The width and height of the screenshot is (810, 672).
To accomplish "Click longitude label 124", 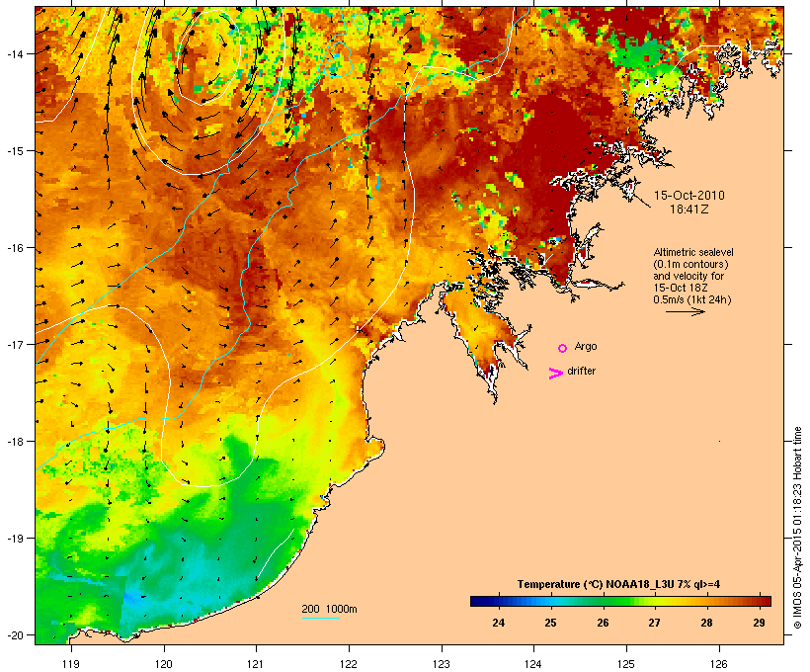I will (x=533, y=664).
